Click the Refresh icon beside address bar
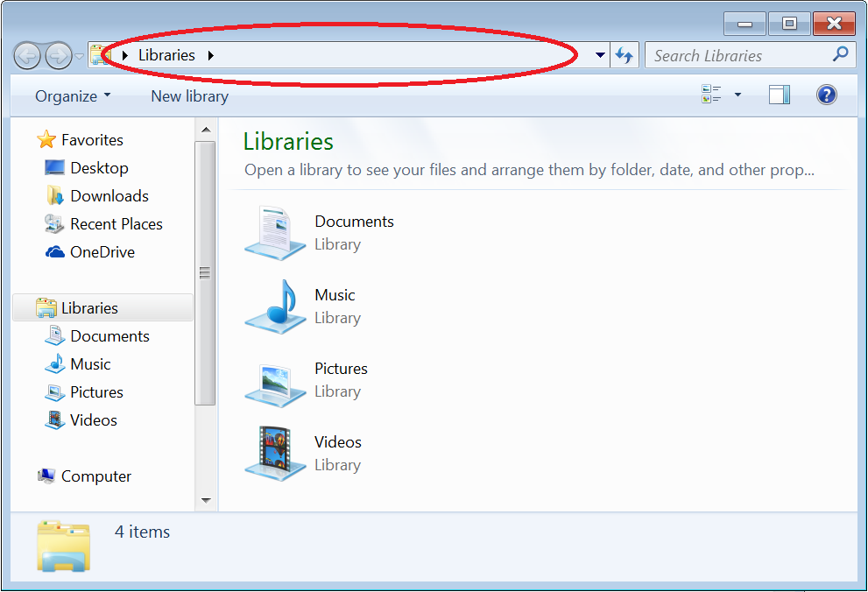This screenshot has width=868, height=592. coord(625,55)
